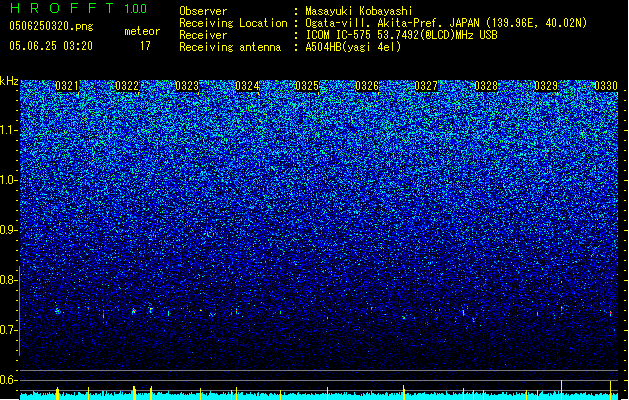629x400 pixels.
Task: Click the 0330 time marker label
Action: point(606,86)
